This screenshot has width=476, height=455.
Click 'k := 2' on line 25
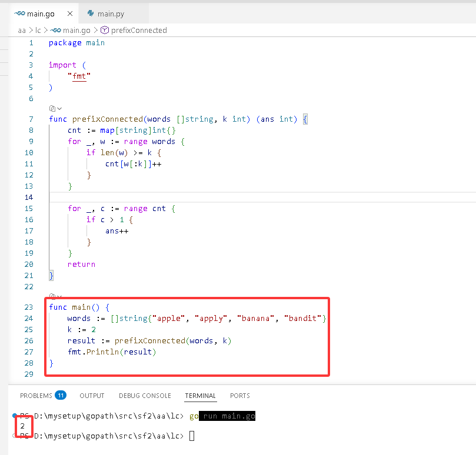coord(82,330)
